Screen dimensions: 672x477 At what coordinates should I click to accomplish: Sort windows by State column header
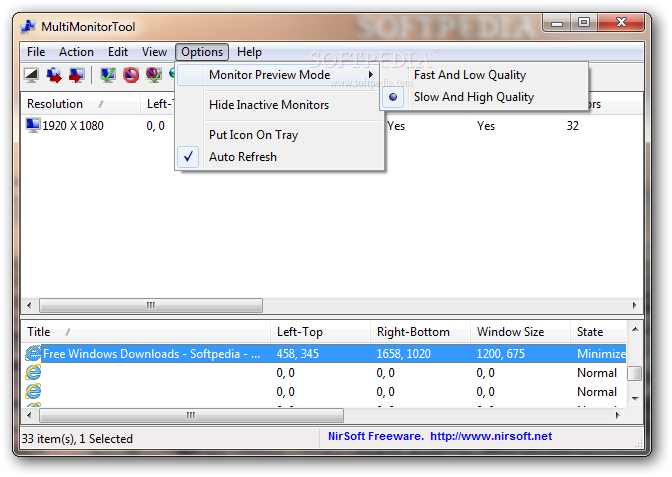tap(598, 332)
